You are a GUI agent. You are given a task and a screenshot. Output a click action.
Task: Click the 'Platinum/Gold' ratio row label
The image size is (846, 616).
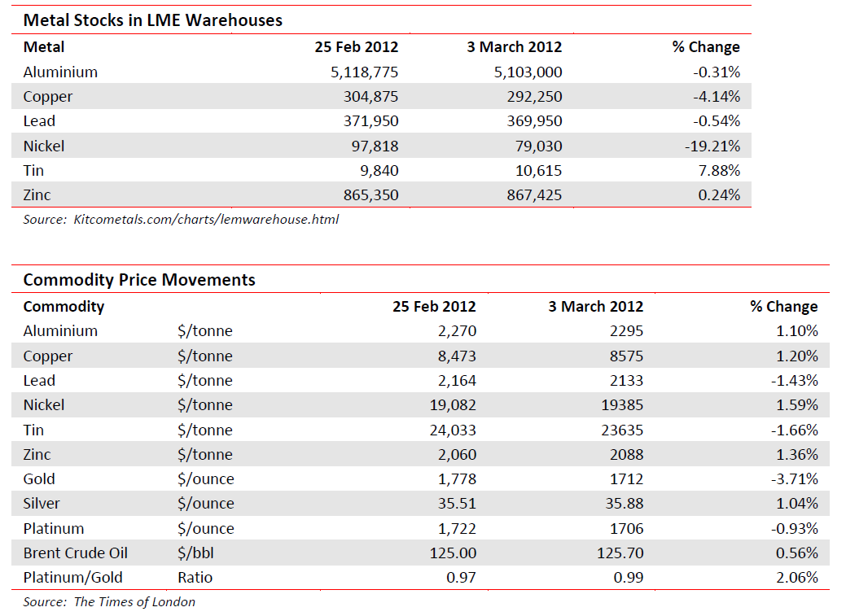[72, 578]
